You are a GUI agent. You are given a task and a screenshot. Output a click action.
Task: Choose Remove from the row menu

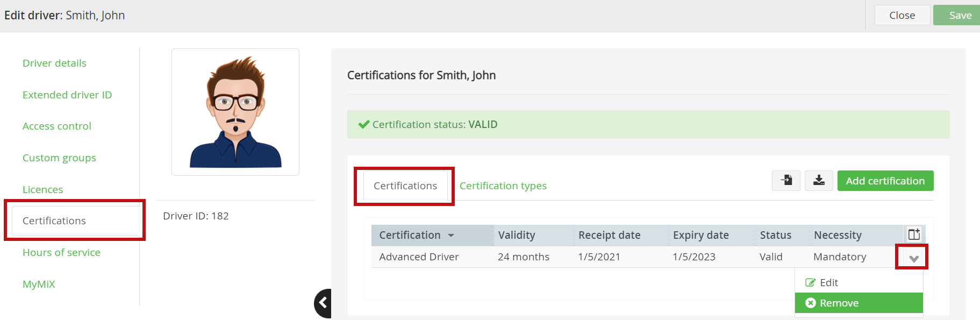[x=859, y=303]
